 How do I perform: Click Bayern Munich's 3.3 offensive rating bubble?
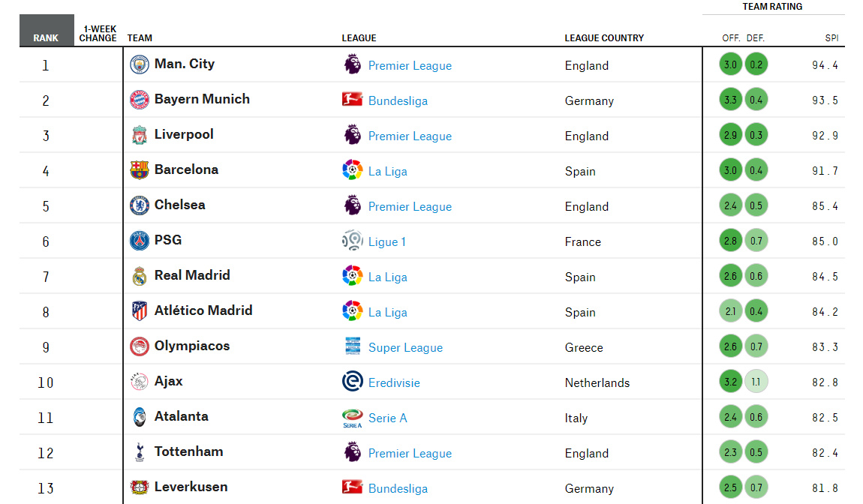coord(731,100)
